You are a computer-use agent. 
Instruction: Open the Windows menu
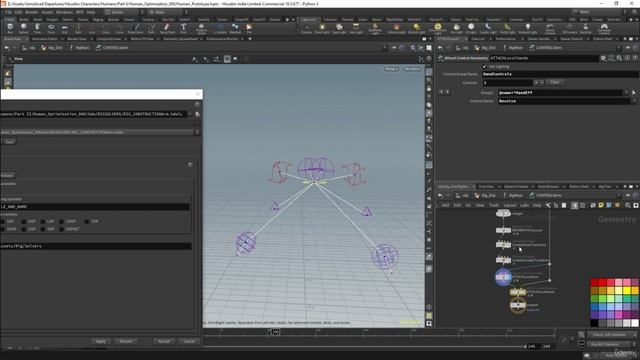coord(64,12)
